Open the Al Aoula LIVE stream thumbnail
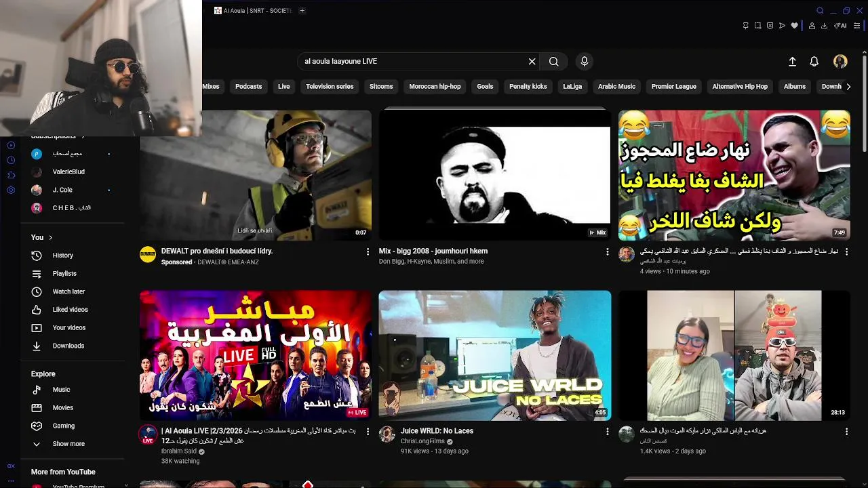 coord(256,355)
